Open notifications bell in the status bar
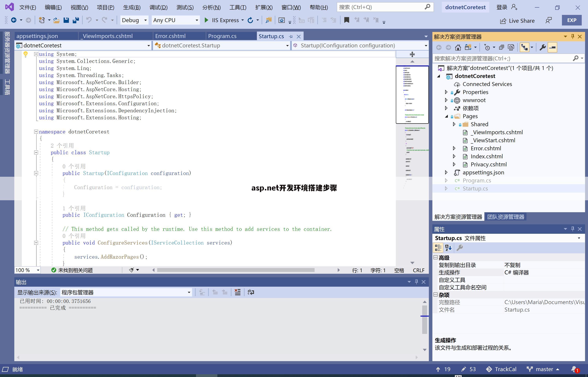 574,369
